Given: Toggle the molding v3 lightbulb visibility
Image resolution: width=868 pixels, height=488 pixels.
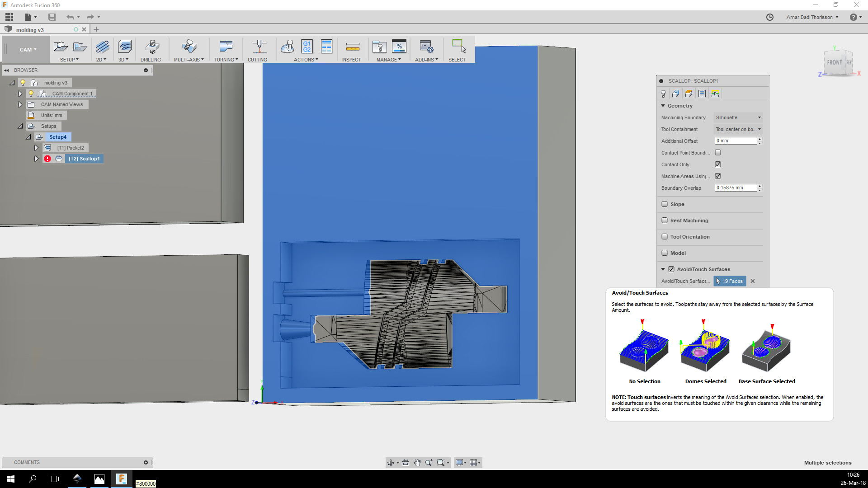Looking at the screenshot, I should pos(23,83).
